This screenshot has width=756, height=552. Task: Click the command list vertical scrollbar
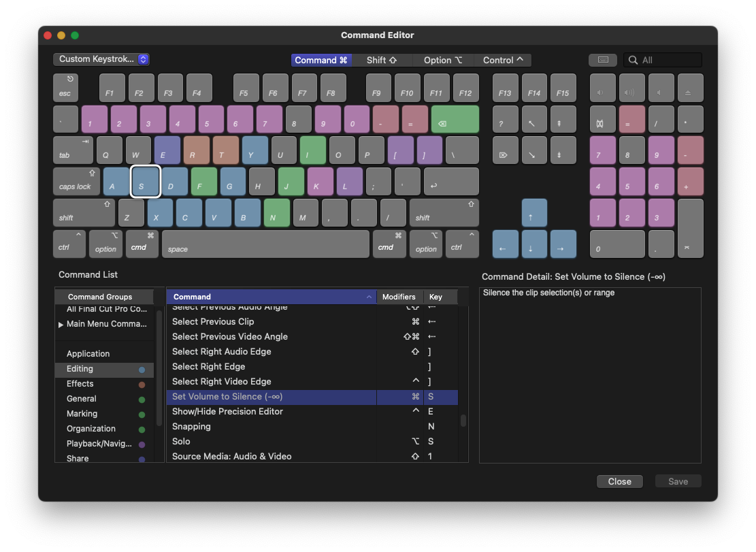click(x=463, y=421)
